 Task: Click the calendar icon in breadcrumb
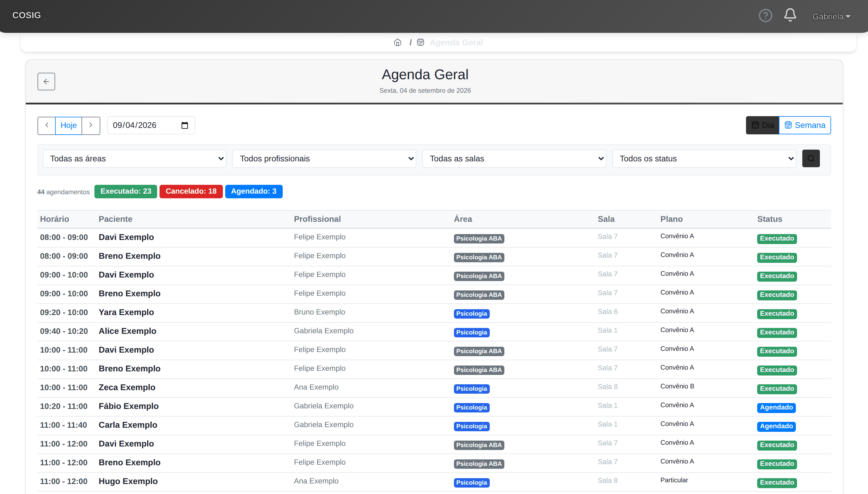tap(421, 43)
